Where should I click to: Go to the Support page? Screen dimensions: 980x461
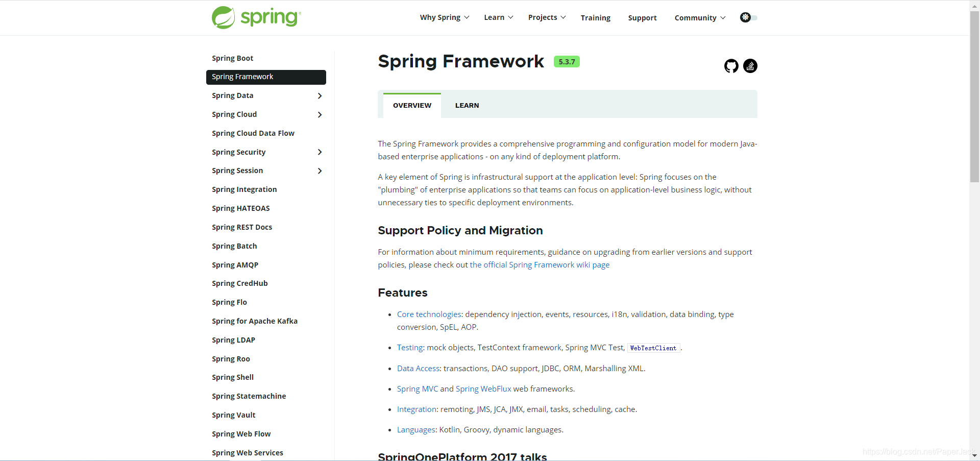click(x=642, y=18)
